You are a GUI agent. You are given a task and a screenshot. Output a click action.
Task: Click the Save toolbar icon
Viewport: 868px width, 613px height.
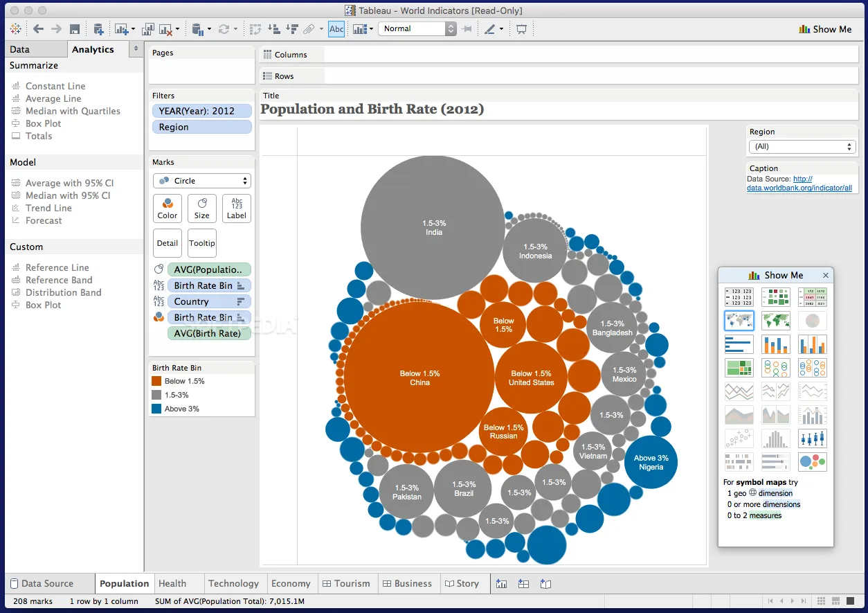coord(75,29)
